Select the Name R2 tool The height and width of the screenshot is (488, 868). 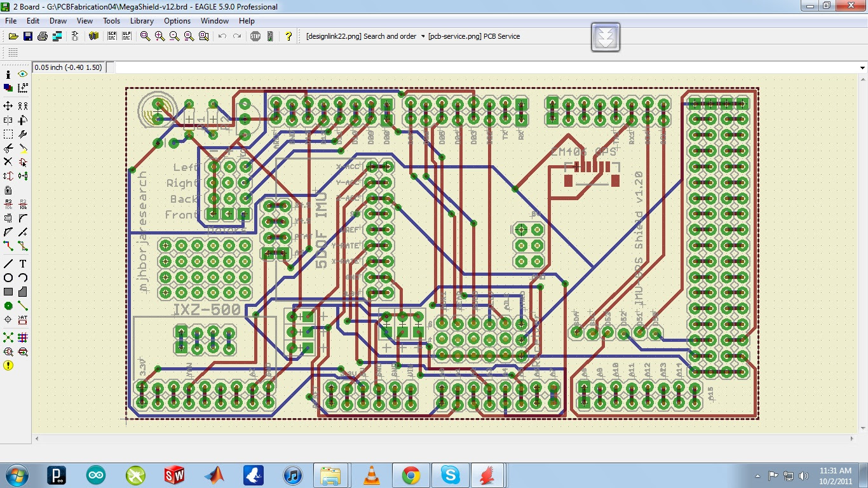[x=8, y=204]
